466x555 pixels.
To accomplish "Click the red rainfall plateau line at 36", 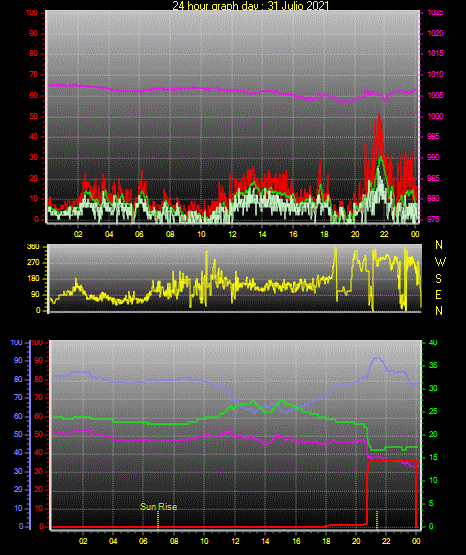I will [392, 460].
